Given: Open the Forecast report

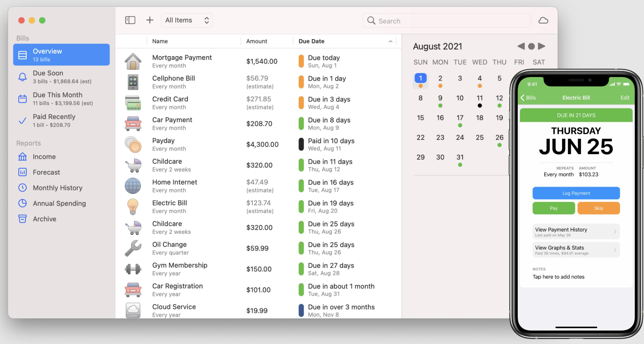Looking at the screenshot, I should [x=46, y=172].
